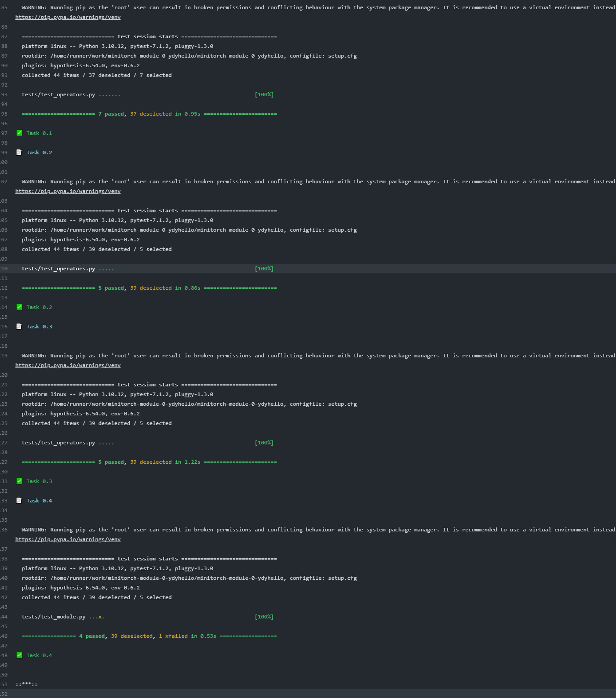This screenshot has width=616, height=698.
Task: Click the '5 passed in 1.22s' summary line
Action: point(149,462)
